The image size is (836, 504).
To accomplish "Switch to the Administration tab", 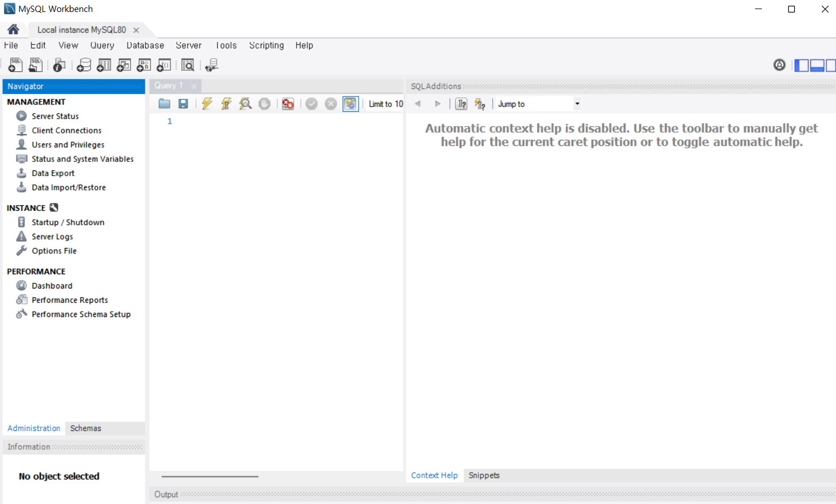I will [x=34, y=428].
